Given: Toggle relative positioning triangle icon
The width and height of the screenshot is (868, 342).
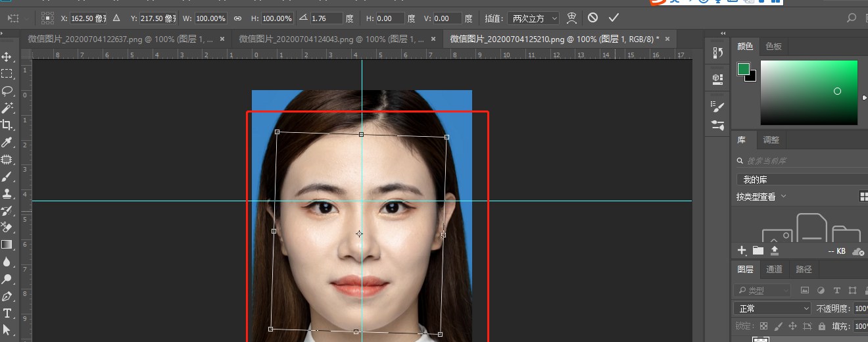Looking at the screenshot, I should pyautogui.click(x=116, y=18).
